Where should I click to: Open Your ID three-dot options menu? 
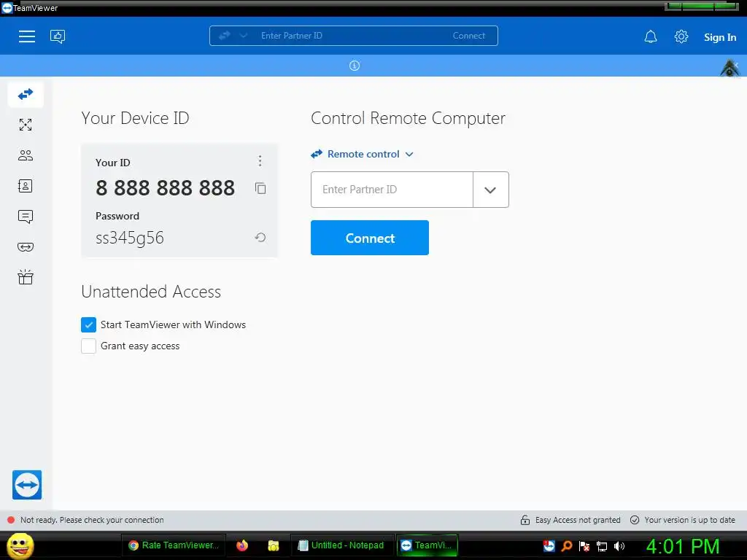tap(260, 161)
